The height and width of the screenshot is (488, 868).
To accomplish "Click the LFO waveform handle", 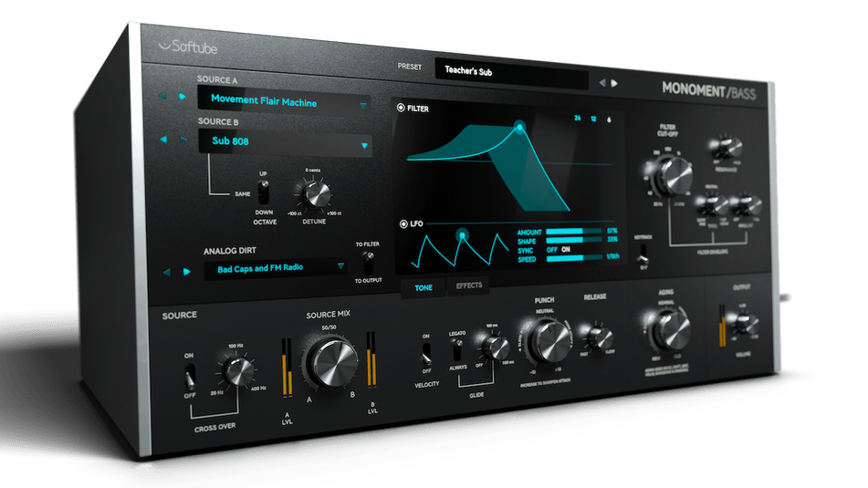I will tap(462, 235).
